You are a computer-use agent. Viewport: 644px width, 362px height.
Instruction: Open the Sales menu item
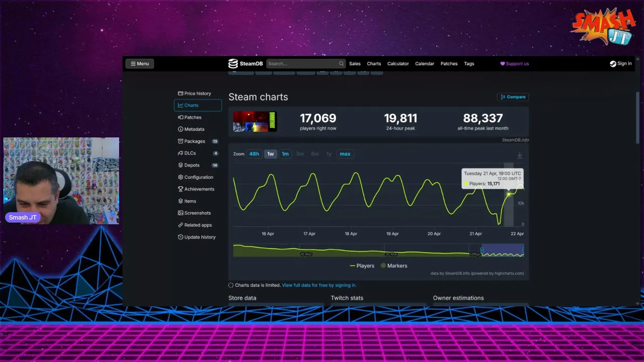pyautogui.click(x=355, y=63)
